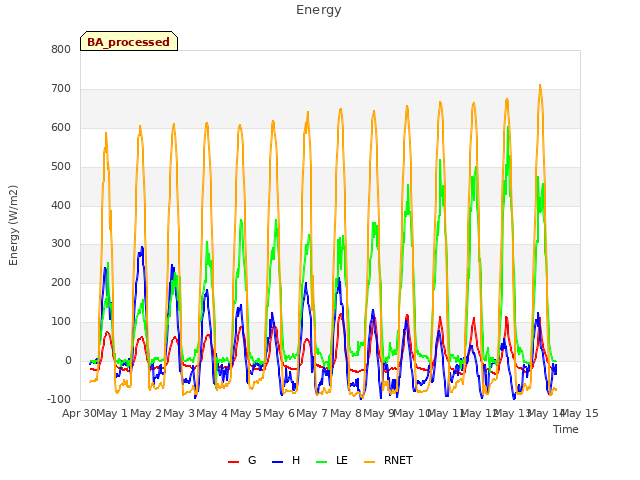
Task: Click the blue H legend swatch
Action: [x=277, y=462]
